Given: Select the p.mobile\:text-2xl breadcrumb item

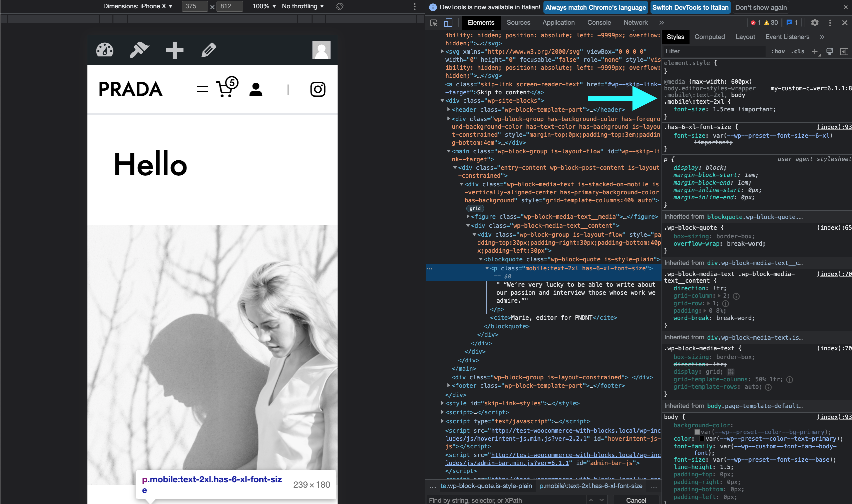Looking at the screenshot, I should click(591, 486).
